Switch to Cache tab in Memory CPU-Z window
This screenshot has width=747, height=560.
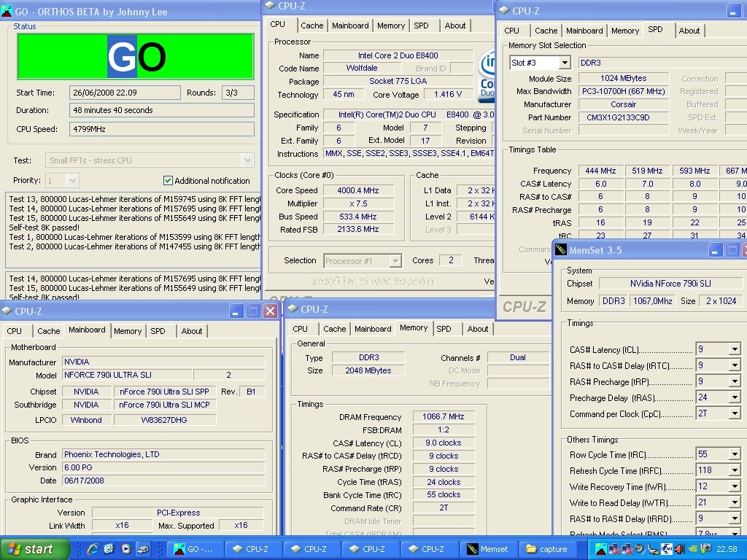(334, 329)
